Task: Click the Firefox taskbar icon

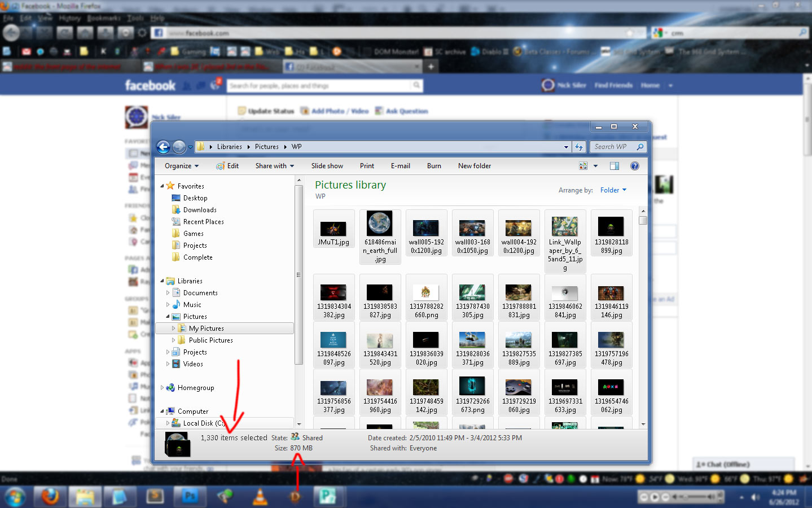Action: [50, 497]
